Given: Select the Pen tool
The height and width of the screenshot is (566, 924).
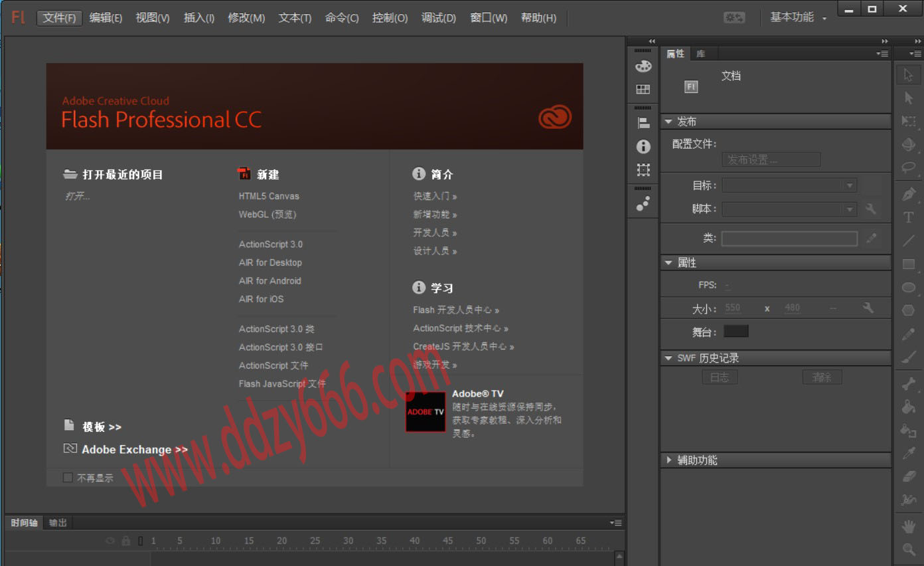Looking at the screenshot, I should pos(908,194).
